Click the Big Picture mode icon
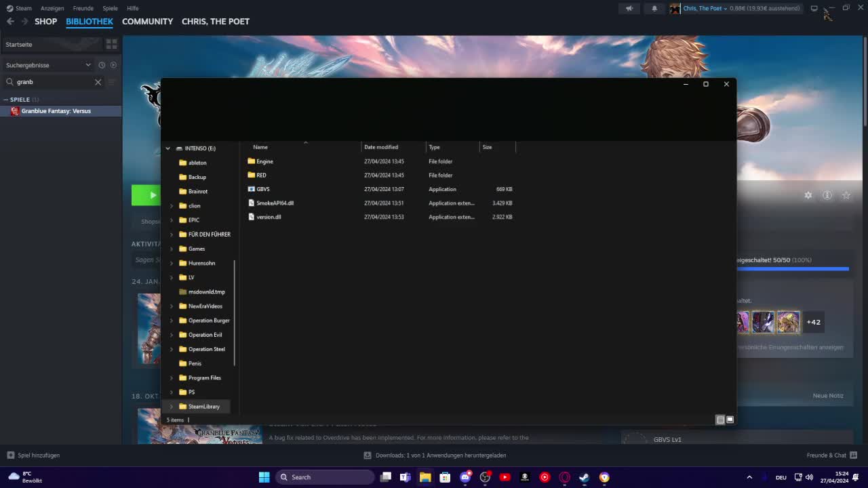This screenshot has width=868, height=488. [x=814, y=8]
